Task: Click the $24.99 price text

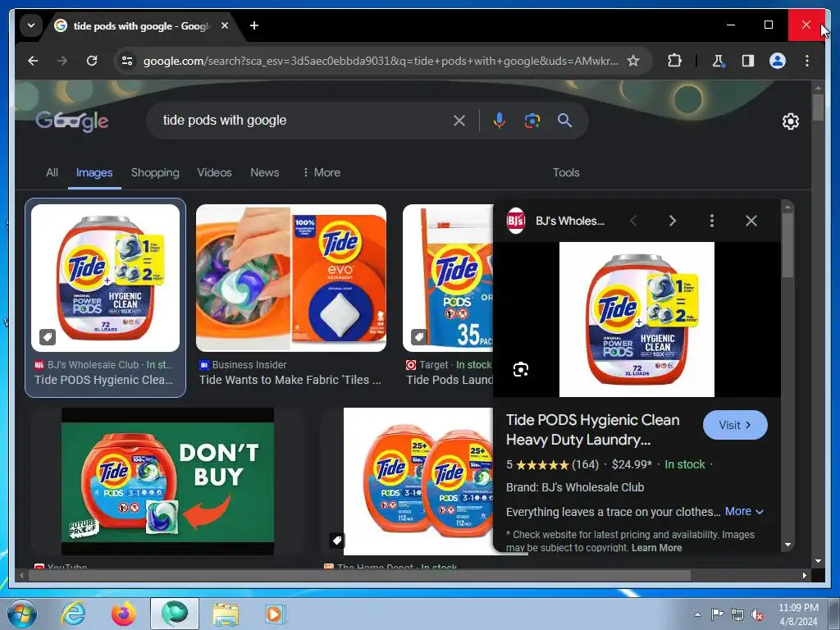Action: pyautogui.click(x=632, y=464)
